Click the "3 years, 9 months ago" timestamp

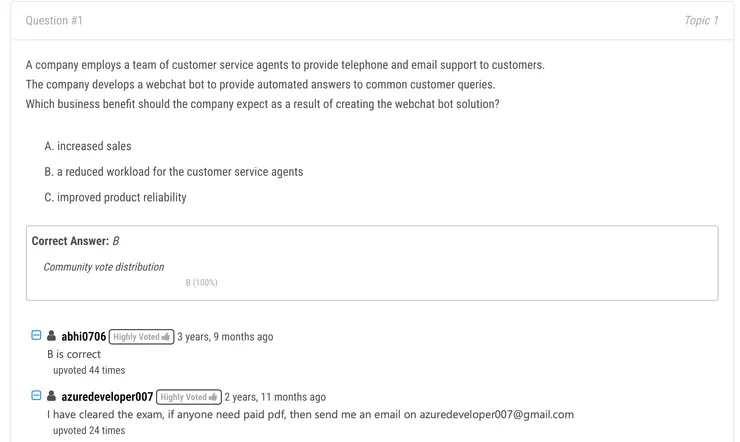pos(225,337)
